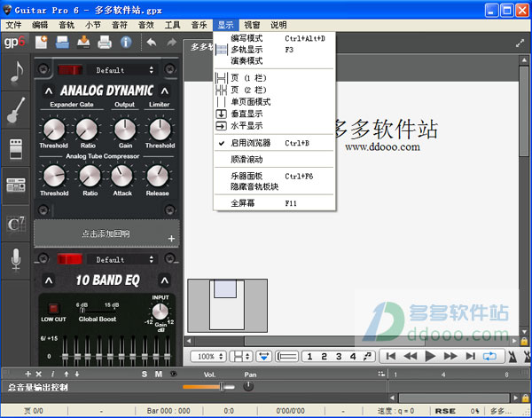This screenshot has height=418, width=532.
Task: Open the page layout dropdown
Action: pyautogui.click(x=241, y=356)
